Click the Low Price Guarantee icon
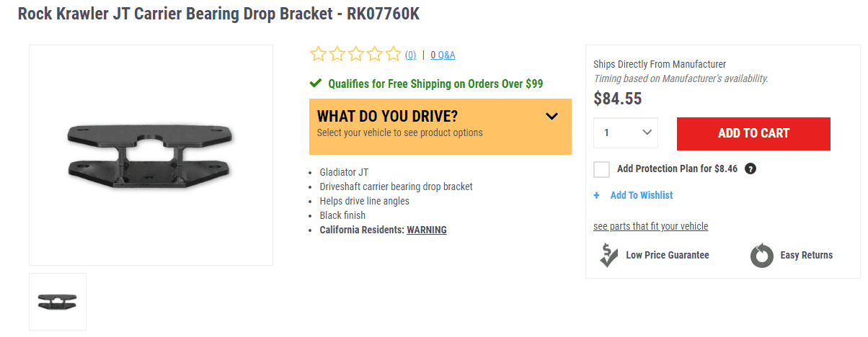 [608, 255]
